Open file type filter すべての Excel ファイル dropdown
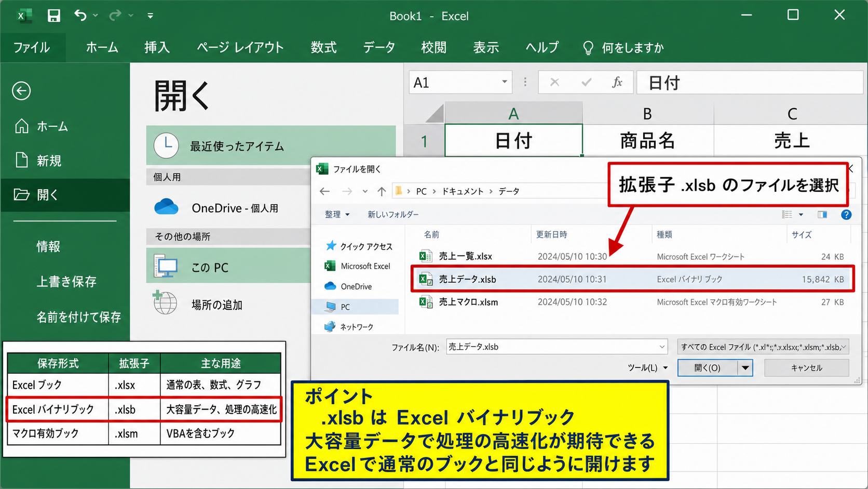Viewport: 868px width, 489px height. pos(763,347)
